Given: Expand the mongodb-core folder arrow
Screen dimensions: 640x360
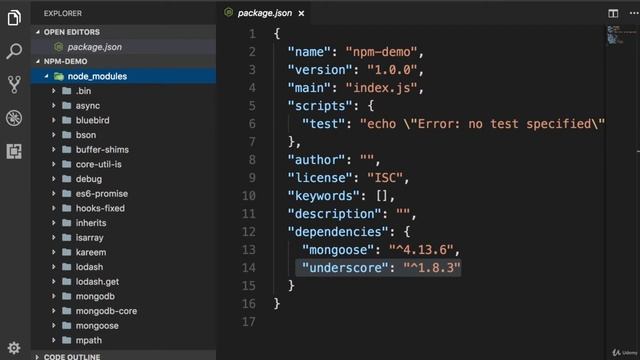Looking at the screenshot, I should pos(53,311).
